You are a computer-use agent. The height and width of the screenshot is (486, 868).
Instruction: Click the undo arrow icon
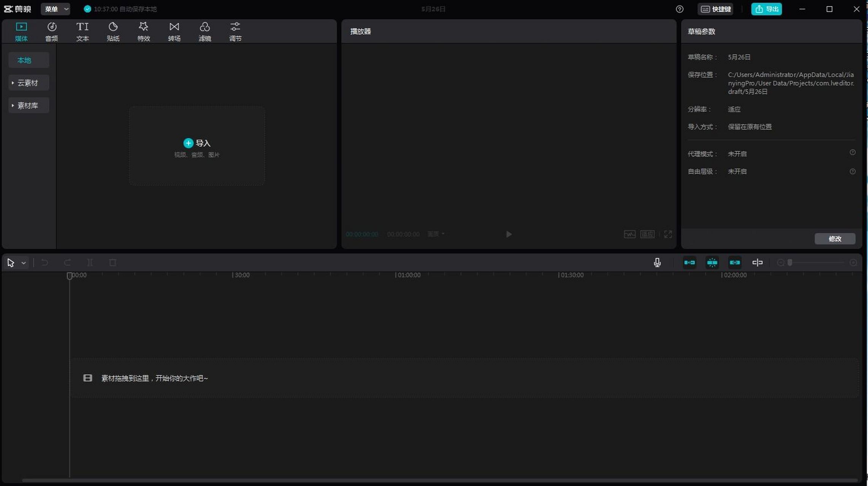[44, 263]
